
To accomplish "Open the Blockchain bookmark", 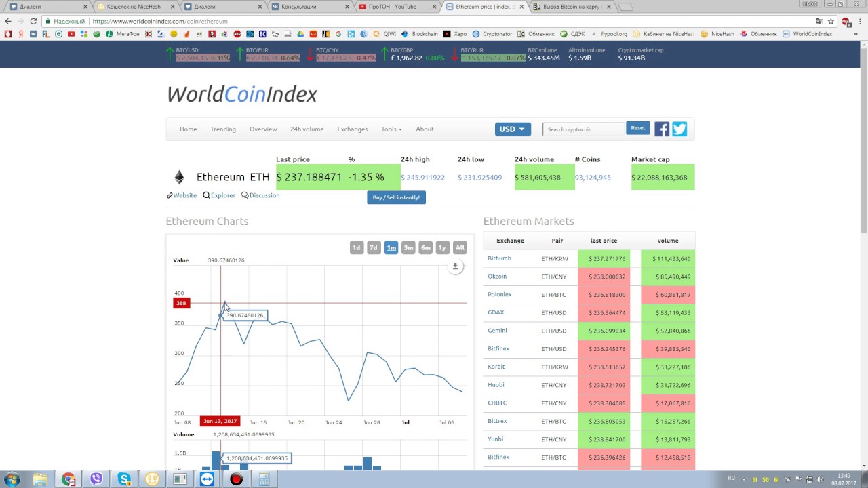I will tap(420, 34).
